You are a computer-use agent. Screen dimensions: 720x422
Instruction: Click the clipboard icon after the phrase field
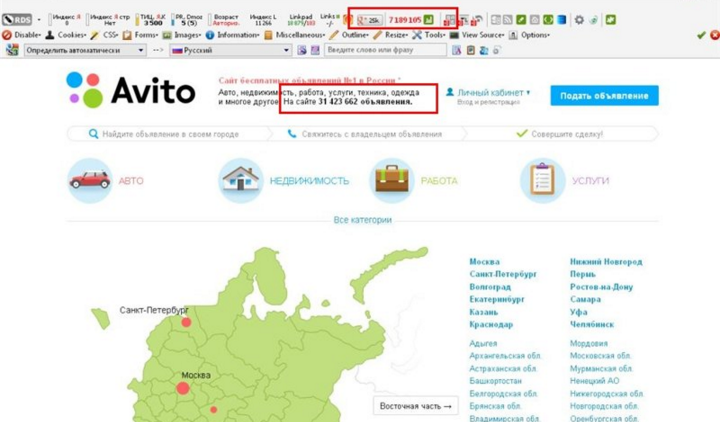click(x=471, y=50)
